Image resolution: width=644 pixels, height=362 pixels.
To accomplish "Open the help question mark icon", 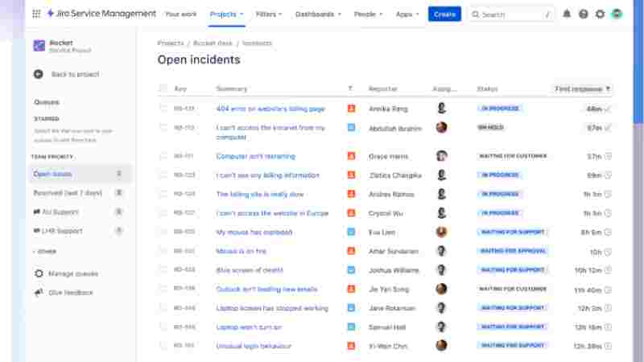I will pyautogui.click(x=583, y=14).
